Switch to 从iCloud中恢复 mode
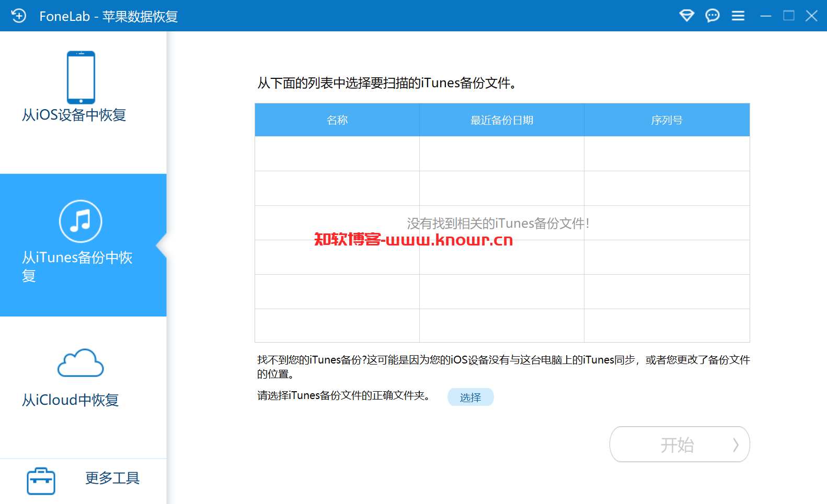This screenshot has height=504, width=827. click(83, 388)
